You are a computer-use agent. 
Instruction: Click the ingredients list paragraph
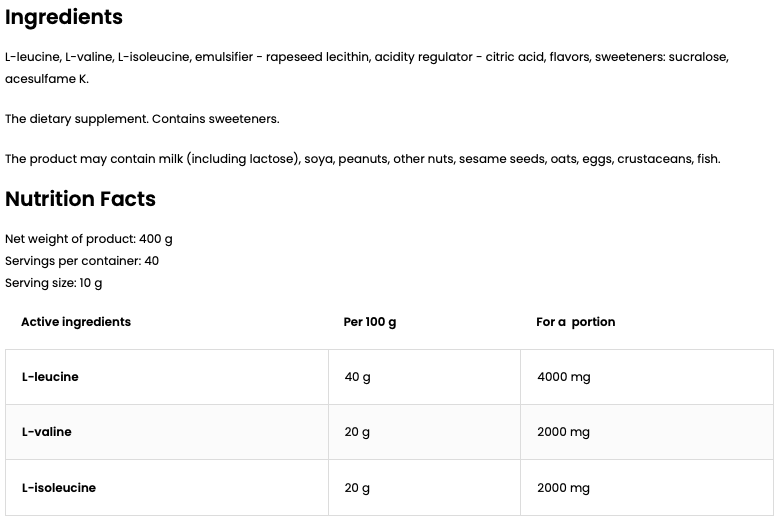click(x=366, y=58)
